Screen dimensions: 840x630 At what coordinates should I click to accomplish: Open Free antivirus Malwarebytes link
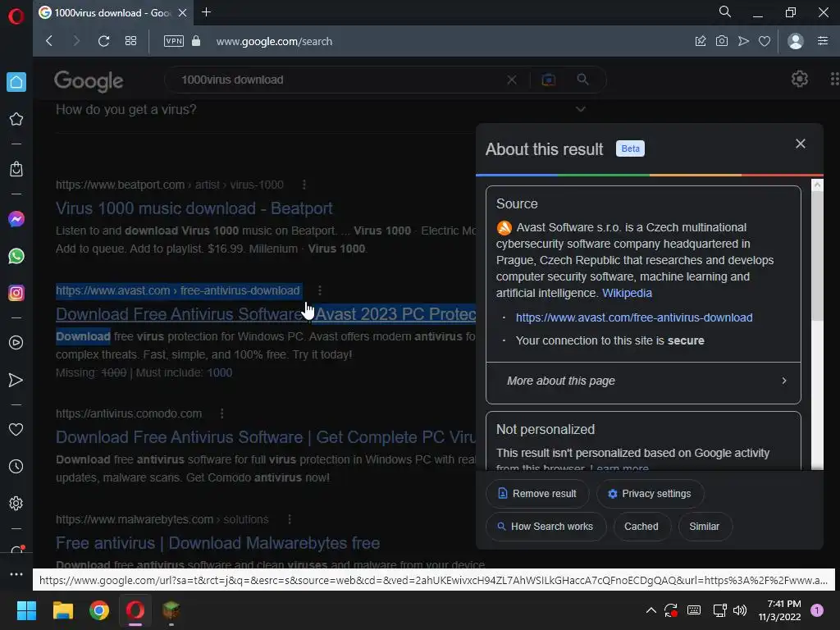(x=217, y=543)
